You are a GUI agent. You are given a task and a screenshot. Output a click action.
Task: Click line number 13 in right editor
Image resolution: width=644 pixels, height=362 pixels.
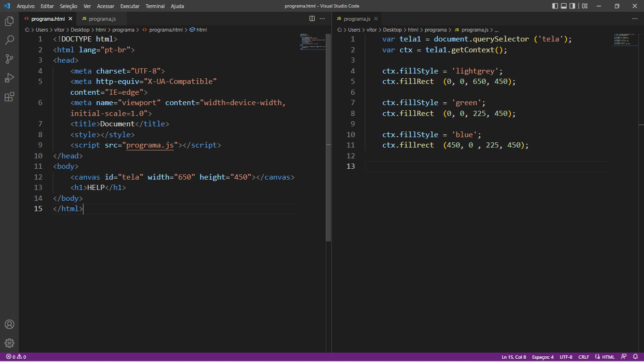(350, 166)
